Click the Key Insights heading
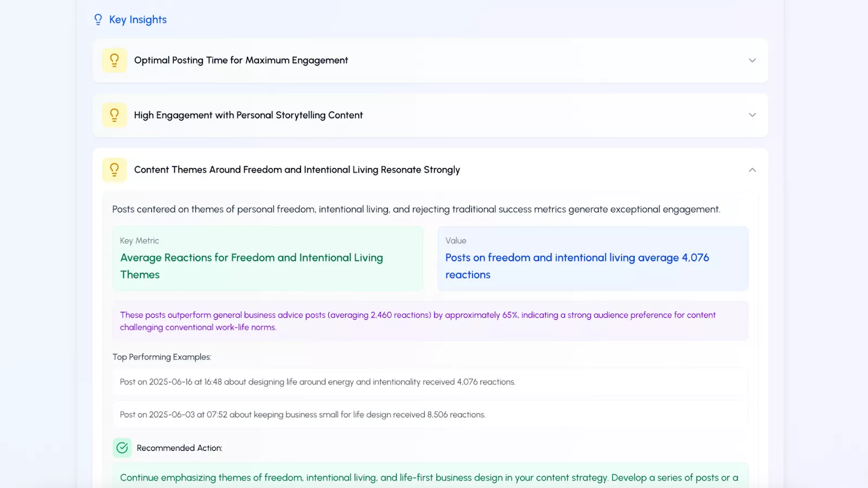 click(x=138, y=20)
